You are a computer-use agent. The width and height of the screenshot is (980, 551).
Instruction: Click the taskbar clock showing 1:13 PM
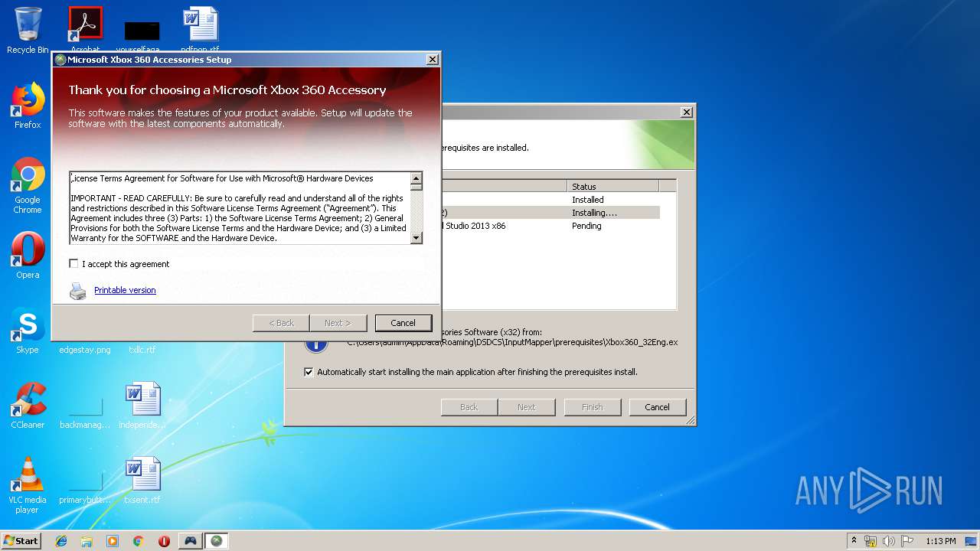(940, 541)
